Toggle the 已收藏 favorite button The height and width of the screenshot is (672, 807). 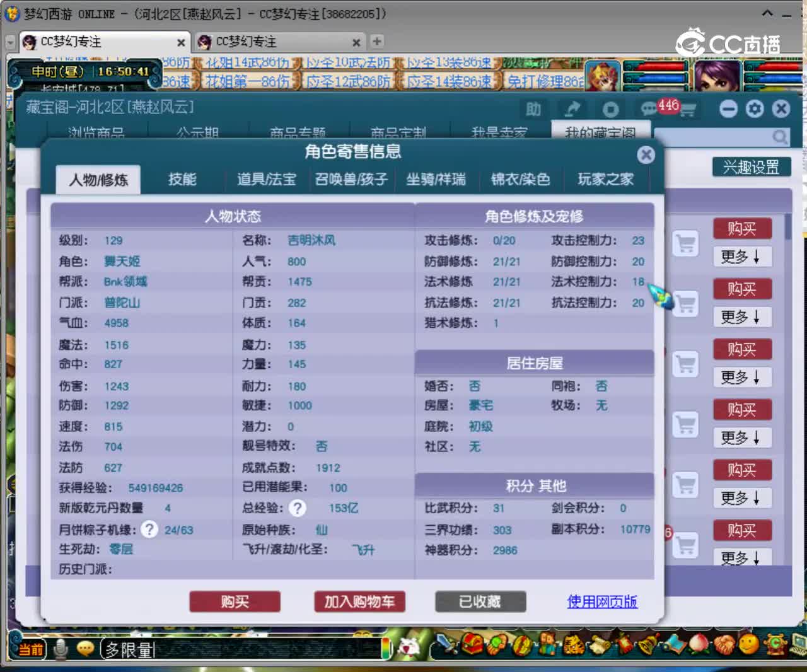pyautogui.click(x=480, y=601)
